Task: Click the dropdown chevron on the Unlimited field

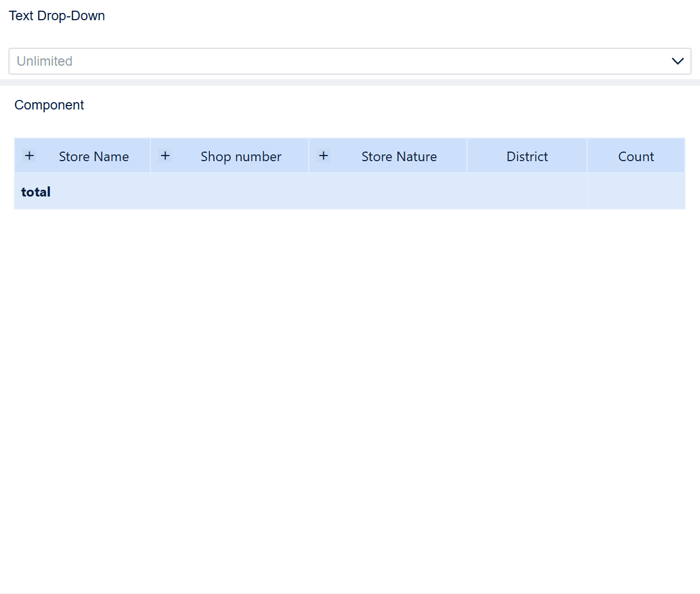Action: [678, 61]
